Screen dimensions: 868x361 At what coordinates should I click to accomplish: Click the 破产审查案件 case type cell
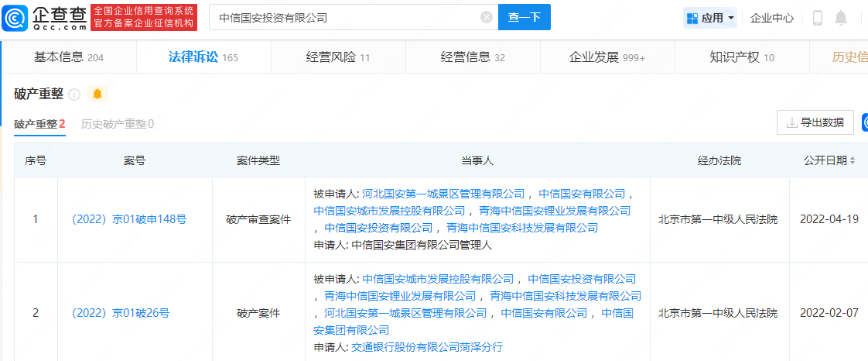pos(258,219)
